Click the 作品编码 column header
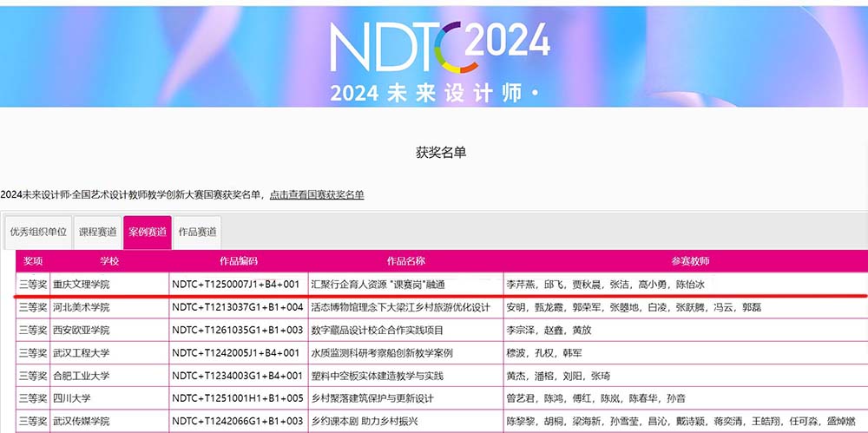The height and width of the screenshot is (433, 868). click(x=238, y=260)
